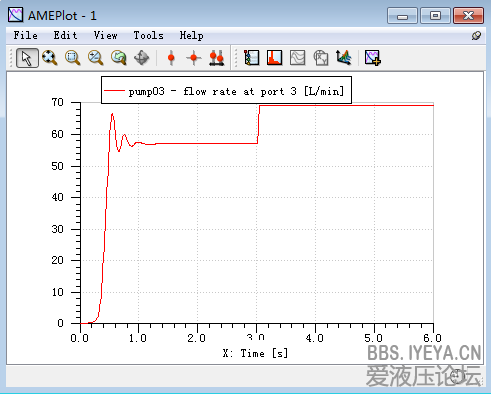Click the zoom in/out magnifier icon
Screen dimensions: 491x394
[95, 58]
